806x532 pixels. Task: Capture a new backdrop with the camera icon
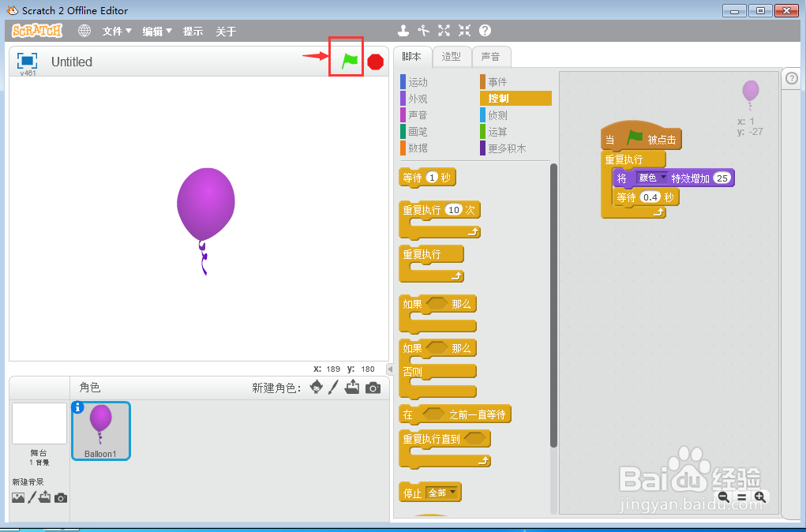[61, 497]
